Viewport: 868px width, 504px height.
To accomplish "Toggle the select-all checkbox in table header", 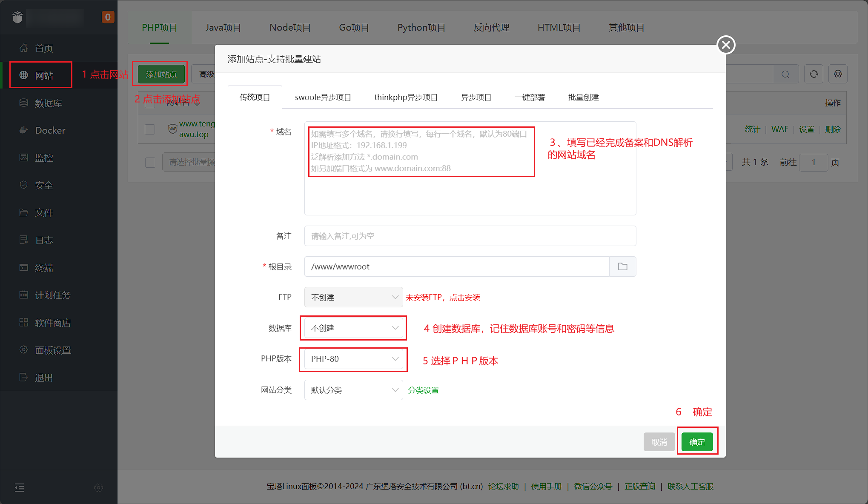I will (150, 103).
